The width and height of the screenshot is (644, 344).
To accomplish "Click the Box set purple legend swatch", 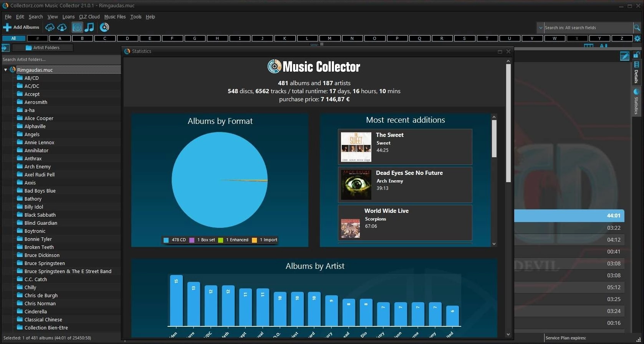I will (x=192, y=240).
